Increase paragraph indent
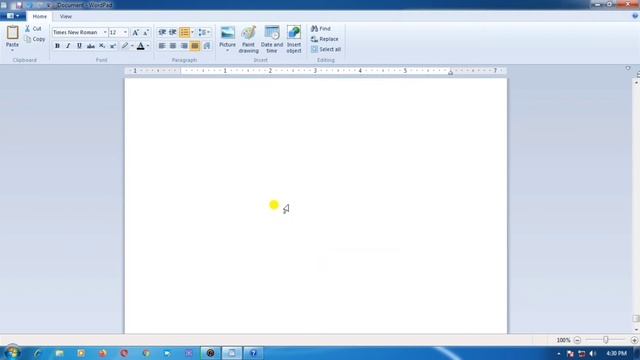 [173, 32]
